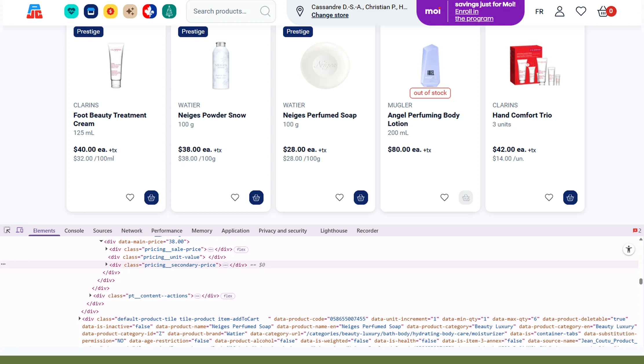Open the Christmas tree holiday icon
This screenshot has height=364, width=644.
click(x=169, y=11)
